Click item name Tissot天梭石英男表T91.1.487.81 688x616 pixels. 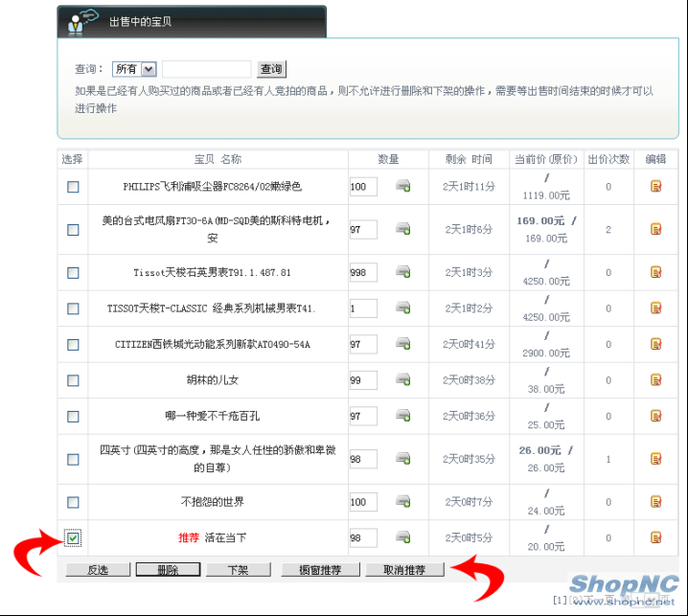pos(213,272)
